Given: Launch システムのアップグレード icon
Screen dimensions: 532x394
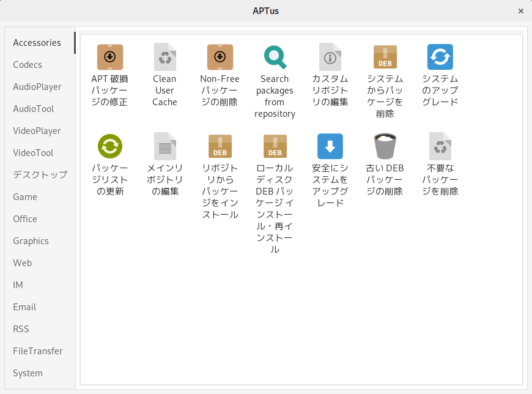Looking at the screenshot, I should tap(440, 57).
